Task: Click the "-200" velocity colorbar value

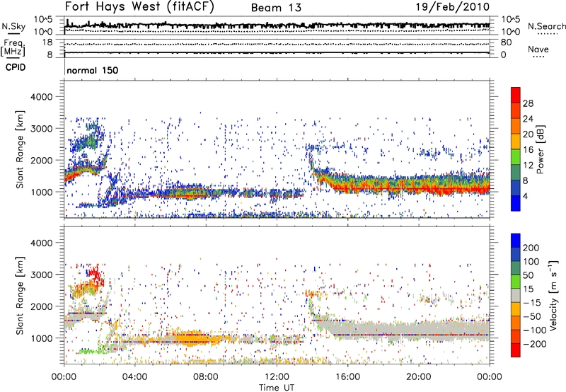Action: click(x=534, y=344)
